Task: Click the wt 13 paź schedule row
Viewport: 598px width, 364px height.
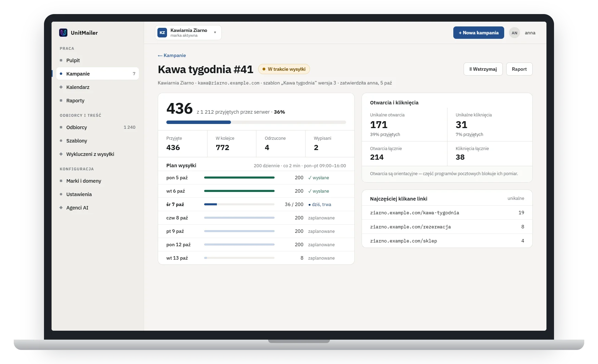Action: (256, 258)
